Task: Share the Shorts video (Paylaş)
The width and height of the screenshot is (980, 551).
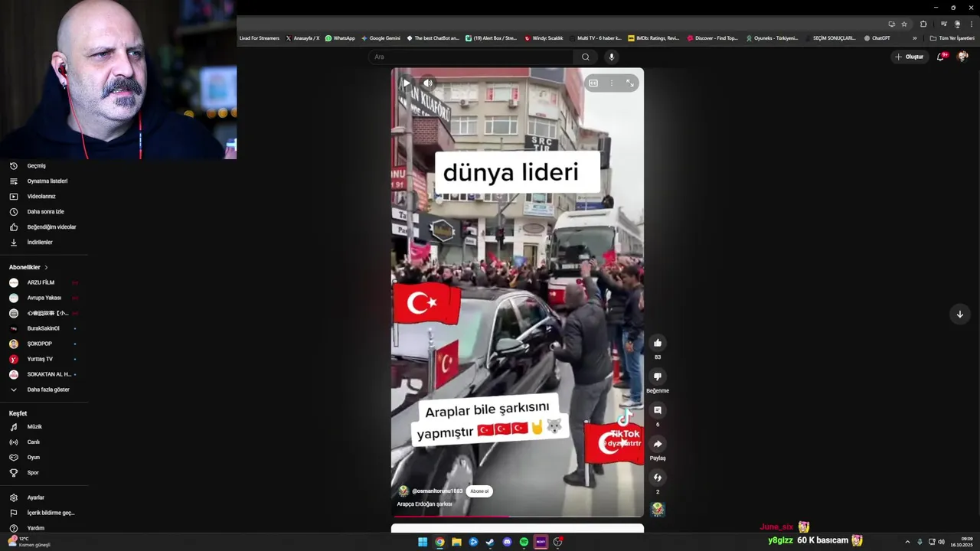Action: click(x=658, y=444)
